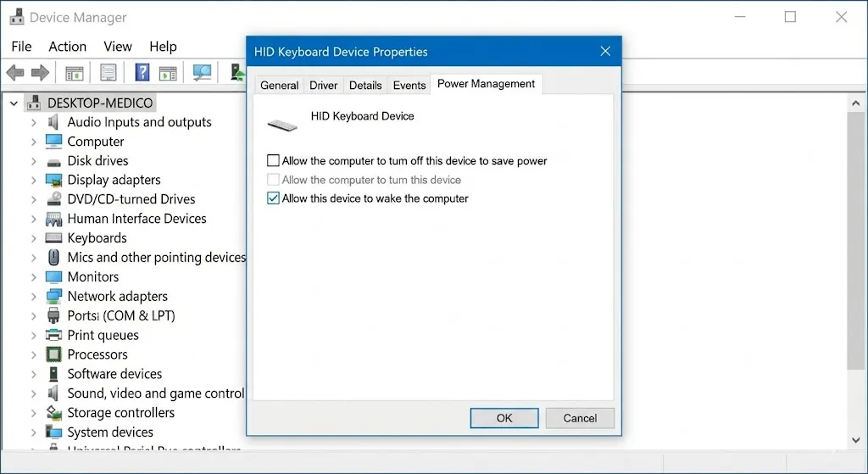Click the Cancel button

(x=580, y=418)
